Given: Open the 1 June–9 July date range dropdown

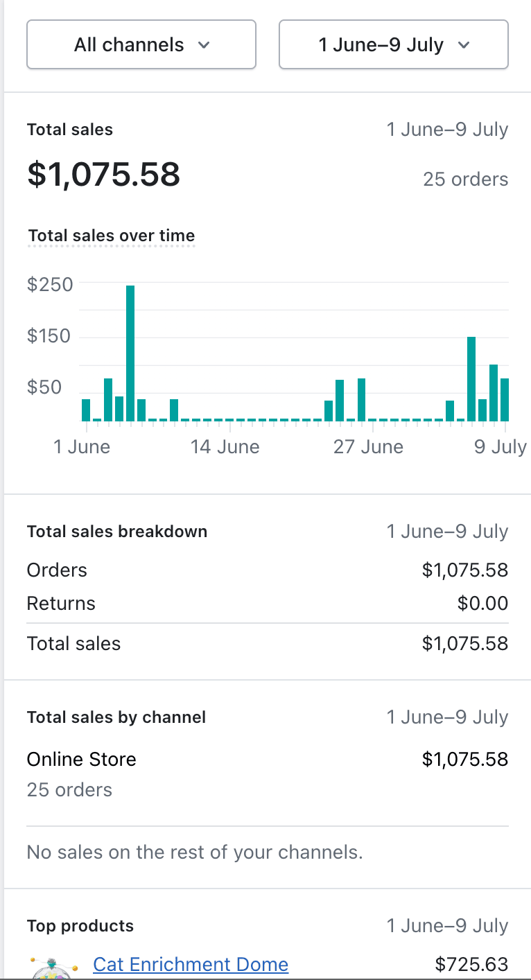Looking at the screenshot, I should [x=393, y=45].
